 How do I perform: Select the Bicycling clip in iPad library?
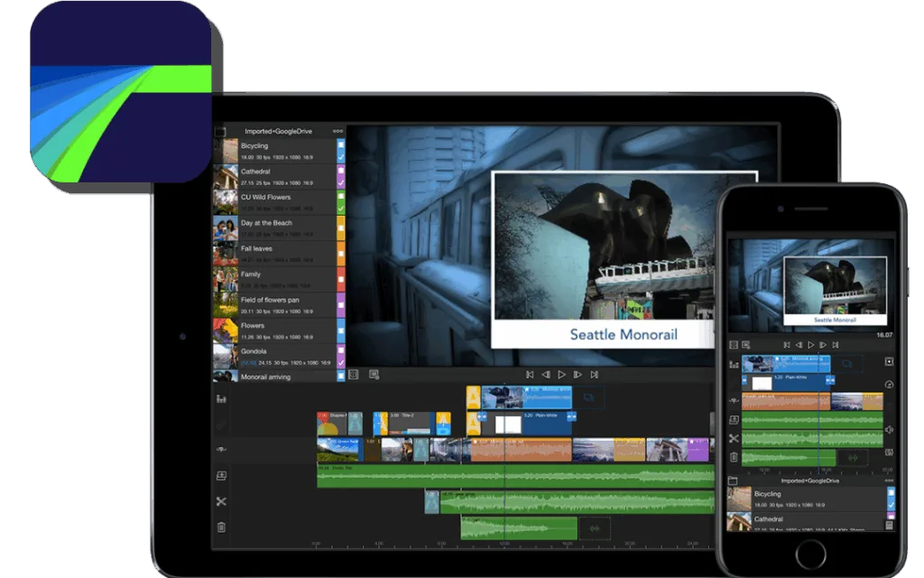(279, 151)
